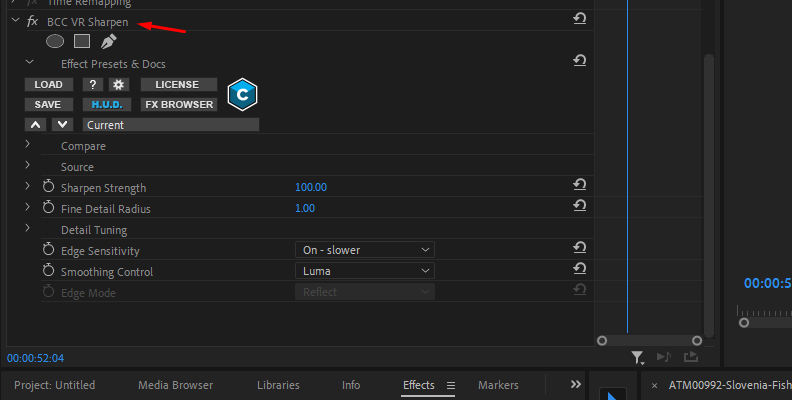Image resolution: width=792 pixels, height=400 pixels.
Task: Open the Edge Sensitivity dropdown
Action: [x=364, y=250]
